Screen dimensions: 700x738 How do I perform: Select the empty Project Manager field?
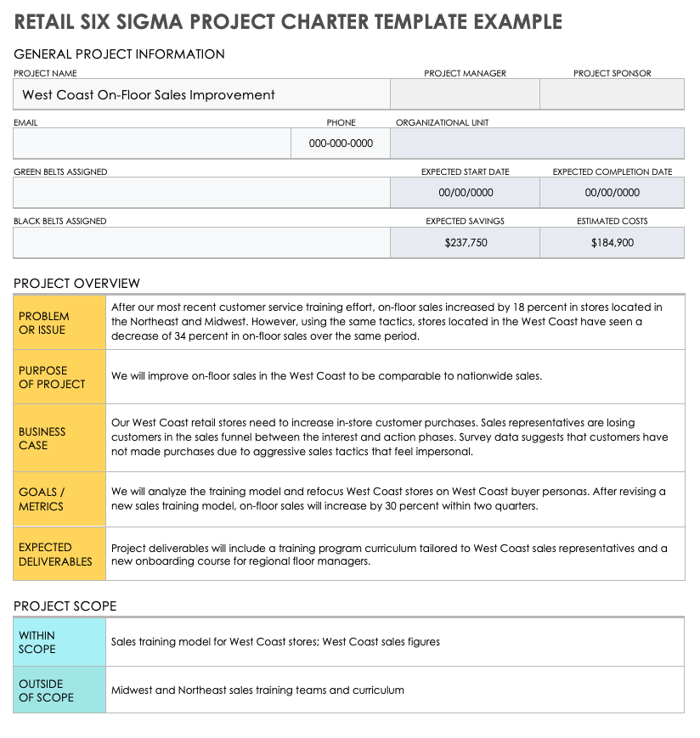pos(465,95)
